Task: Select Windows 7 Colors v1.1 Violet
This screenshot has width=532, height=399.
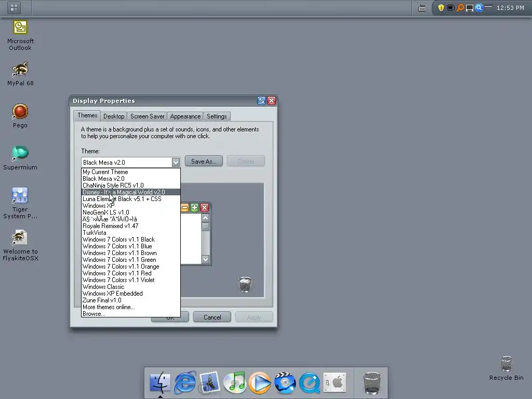Action: (130, 280)
